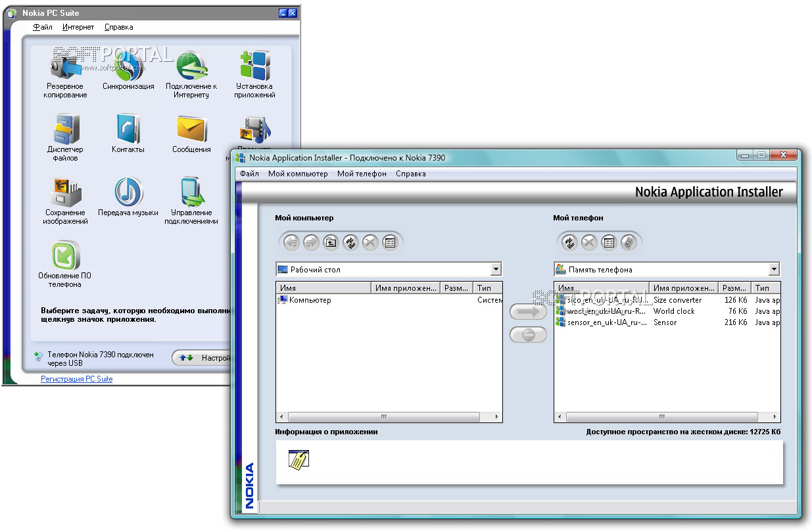Open Память телефона location dropdown
This screenshot has width=812, height=531.
click(x=774, y=269)
